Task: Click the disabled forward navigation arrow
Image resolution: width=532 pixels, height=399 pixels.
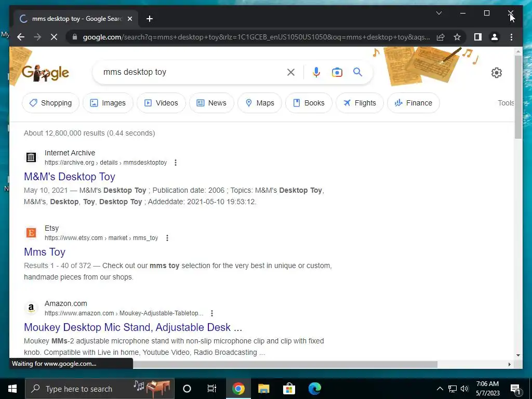Action: [x=37, y=37]
